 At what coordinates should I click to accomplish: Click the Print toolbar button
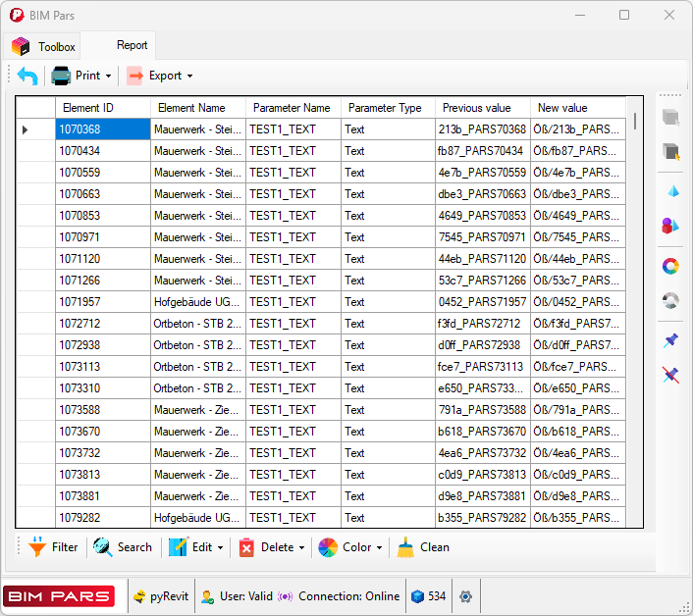[77, 76]
